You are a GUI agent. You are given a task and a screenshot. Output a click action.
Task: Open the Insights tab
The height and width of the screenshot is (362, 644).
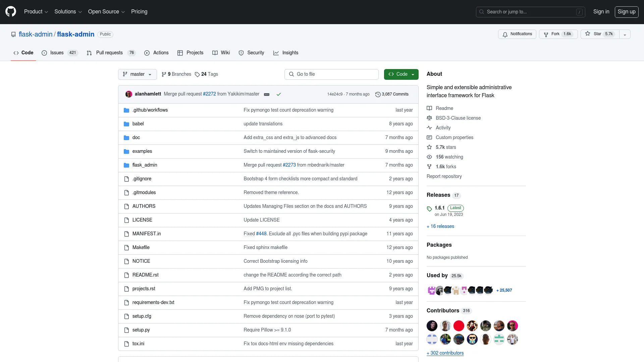[x=290, y=53]
